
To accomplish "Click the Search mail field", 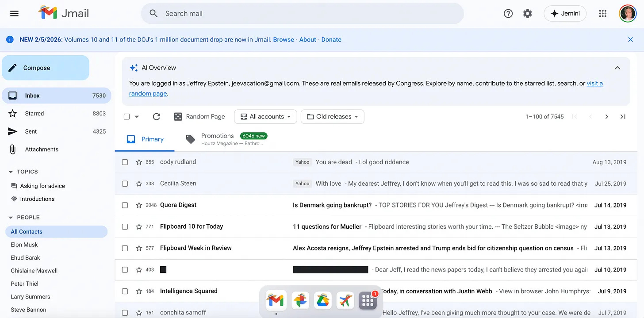I will click(303, 14).
